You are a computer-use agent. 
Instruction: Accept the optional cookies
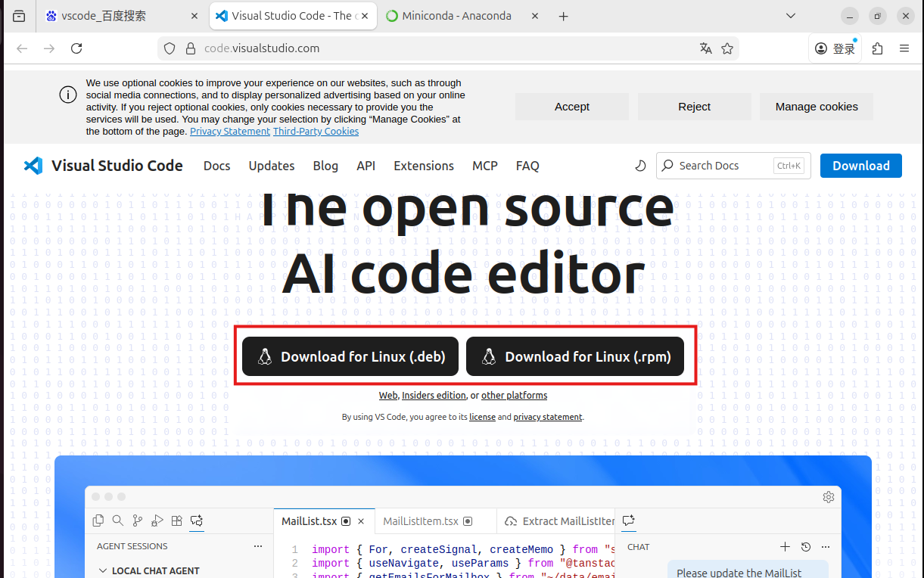coord(571,107)
